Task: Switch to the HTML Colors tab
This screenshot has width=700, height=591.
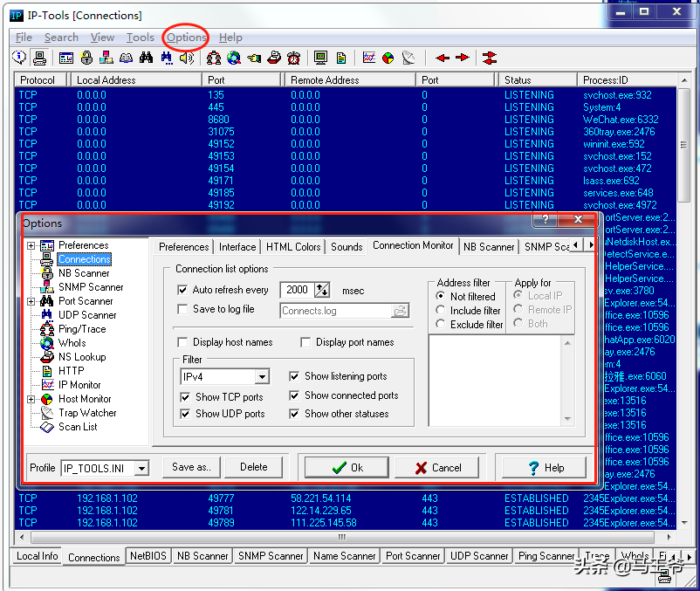Action: (x=292, y=246)
